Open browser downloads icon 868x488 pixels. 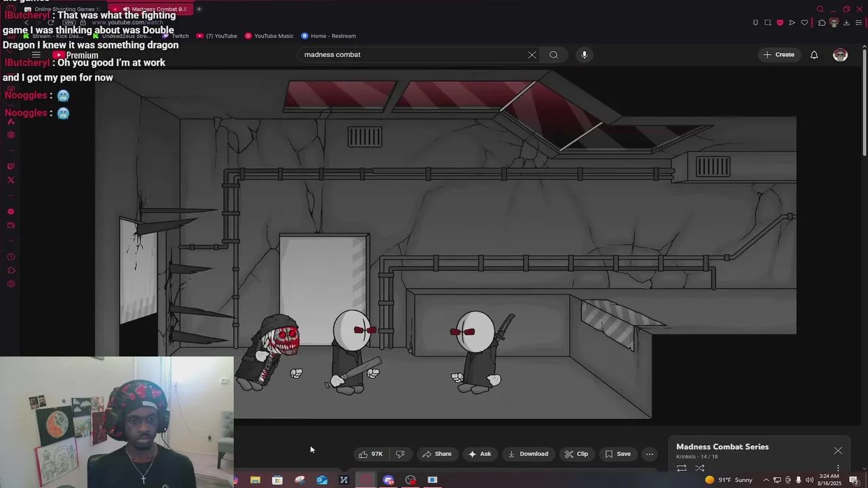tap(846, 22)
